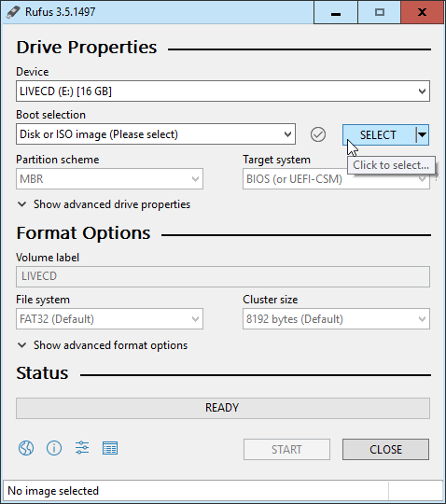The image size is (446, 504).
Task: Close Rufus with the title bar X
Action: click(x=423, y=12)
